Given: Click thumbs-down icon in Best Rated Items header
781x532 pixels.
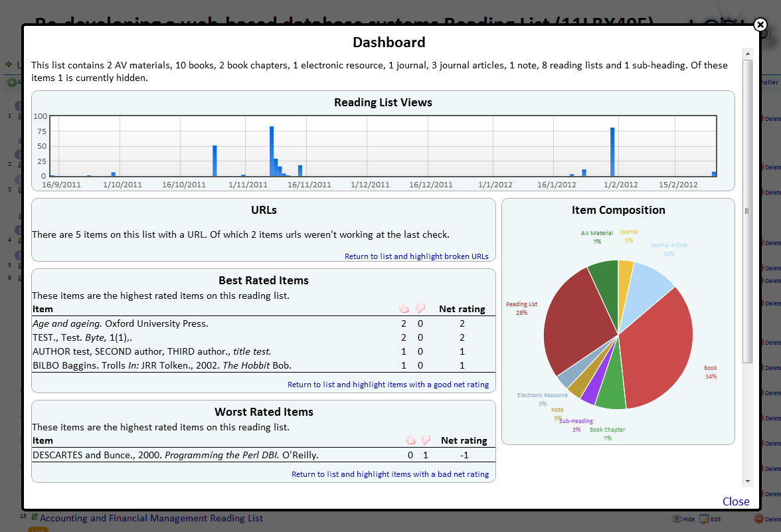Looking at the screenshot, I should (x=420, y=308).
